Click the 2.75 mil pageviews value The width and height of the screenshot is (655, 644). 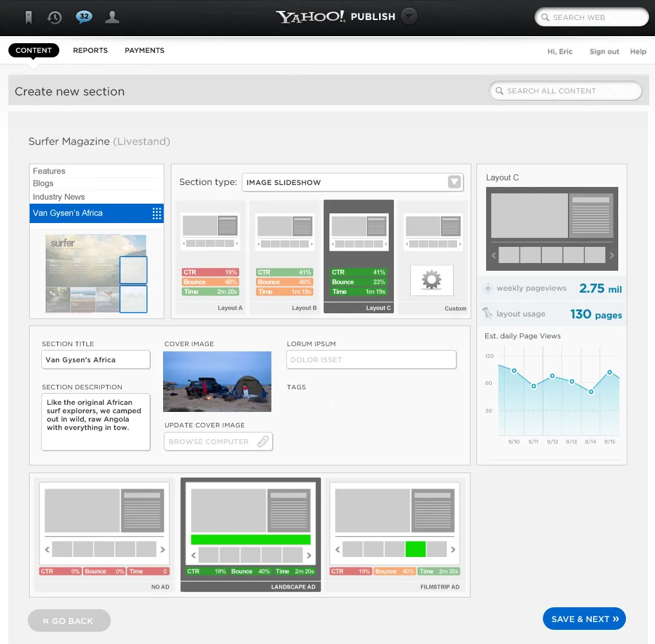pyautogui.click(x=600, y=288)
